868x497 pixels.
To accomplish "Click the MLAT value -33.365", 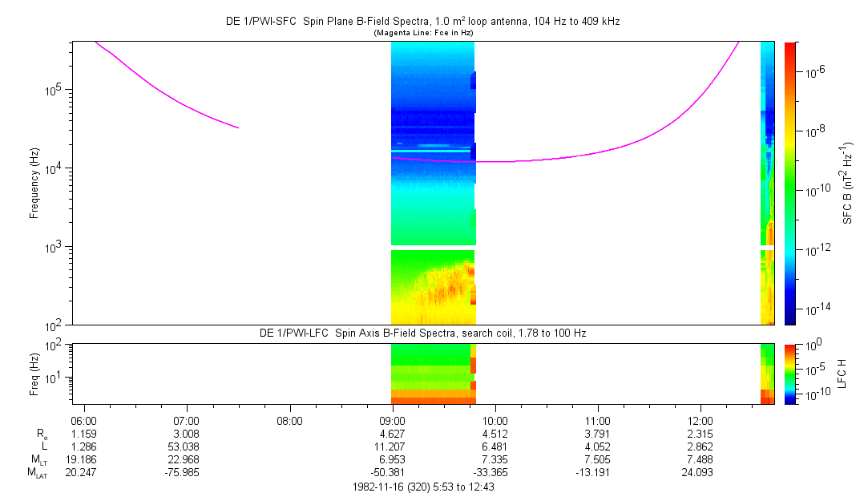I will (x=491, y=473).
